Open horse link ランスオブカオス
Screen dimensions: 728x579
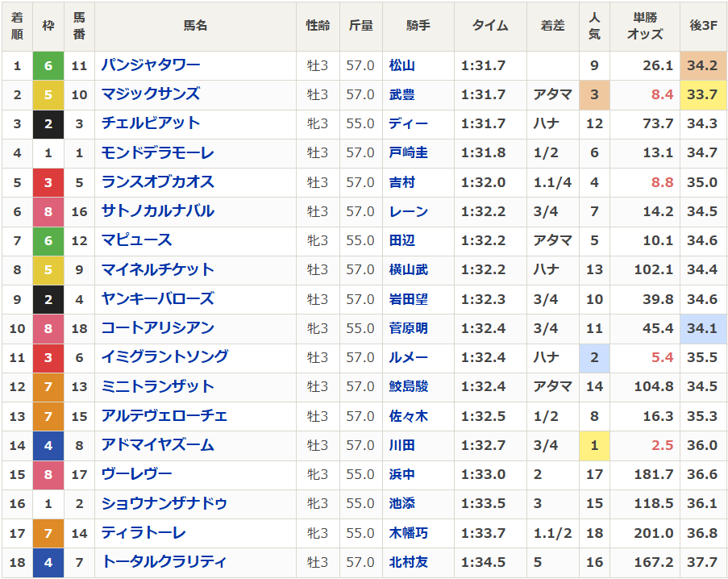click(x=157, y=182)
